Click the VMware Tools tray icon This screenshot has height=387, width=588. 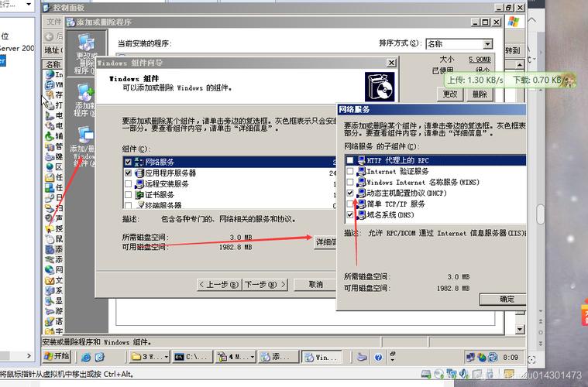(493, 357)
